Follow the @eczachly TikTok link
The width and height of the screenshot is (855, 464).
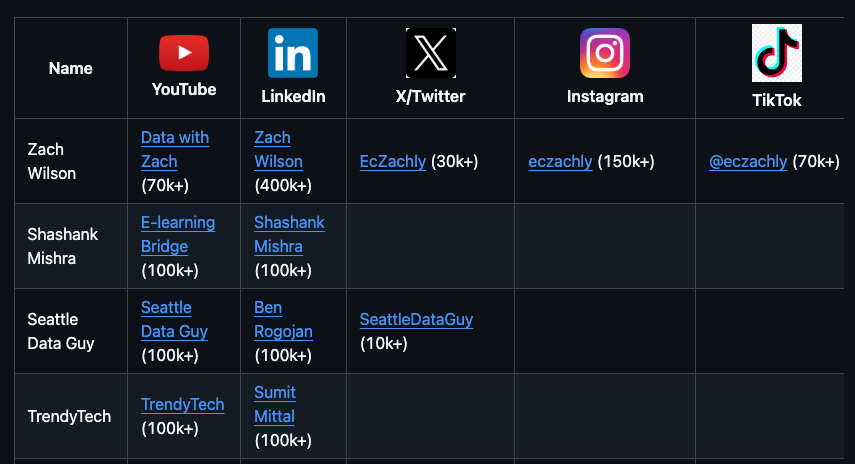[748, 161]
